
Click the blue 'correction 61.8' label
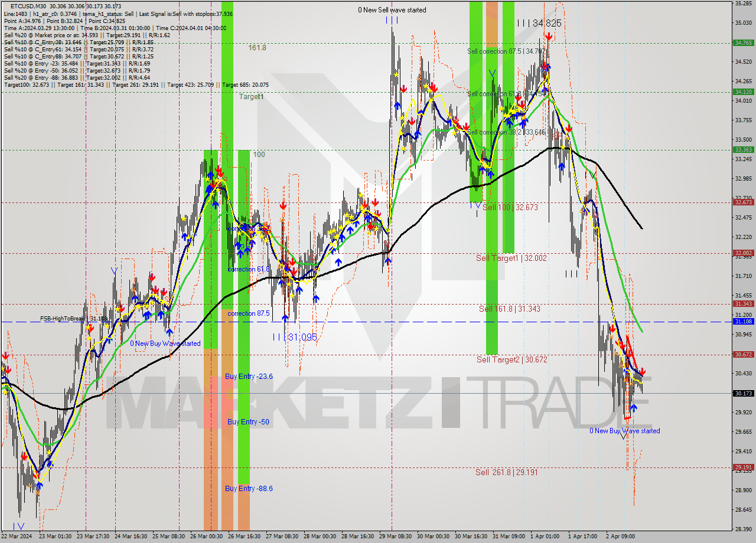pos(249,269)
